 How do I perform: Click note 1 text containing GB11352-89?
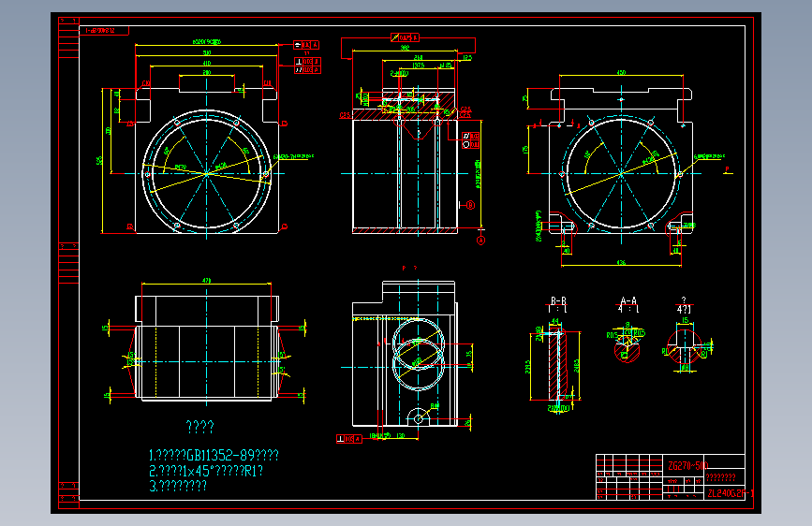pos(214,456)
